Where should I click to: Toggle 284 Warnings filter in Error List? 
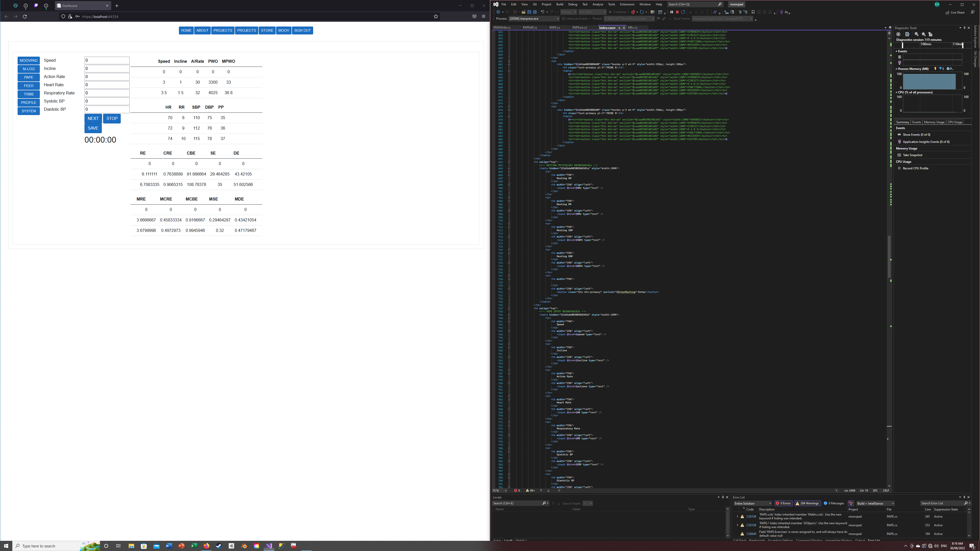(x=807, y=503)
